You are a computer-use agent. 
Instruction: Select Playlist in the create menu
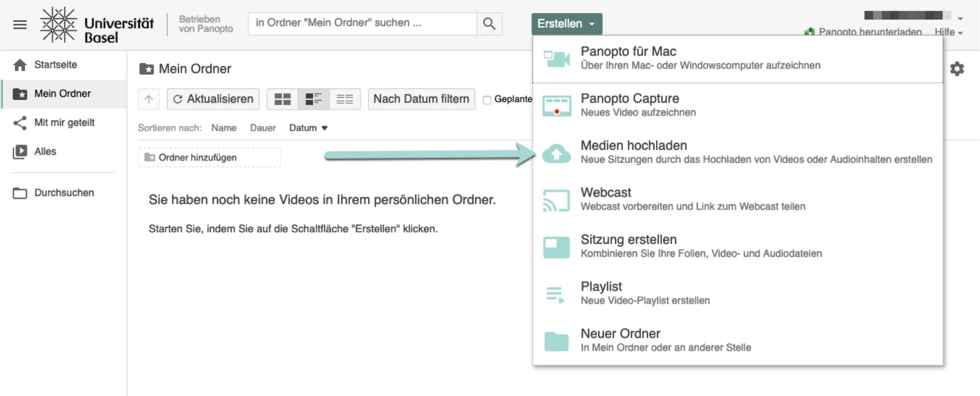click(x=601, y=287)
